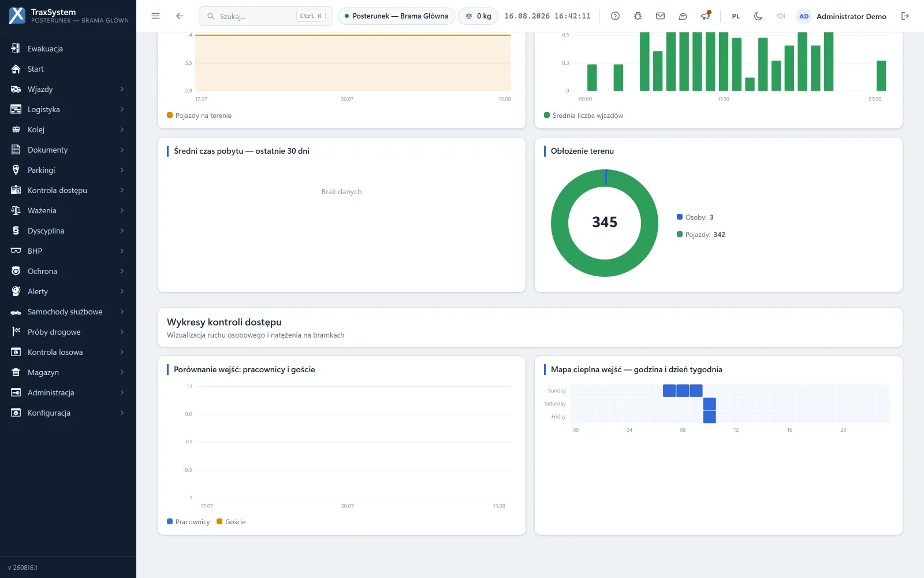This screenshot has width=924, height=578.
Task: Click the Magazyn sidebar icon
Action: [16, 372]
